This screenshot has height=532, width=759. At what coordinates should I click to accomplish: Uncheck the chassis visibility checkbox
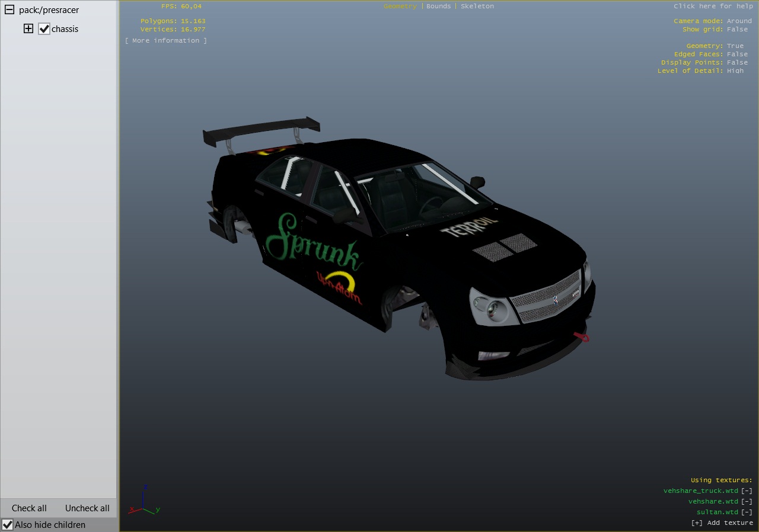44,28
